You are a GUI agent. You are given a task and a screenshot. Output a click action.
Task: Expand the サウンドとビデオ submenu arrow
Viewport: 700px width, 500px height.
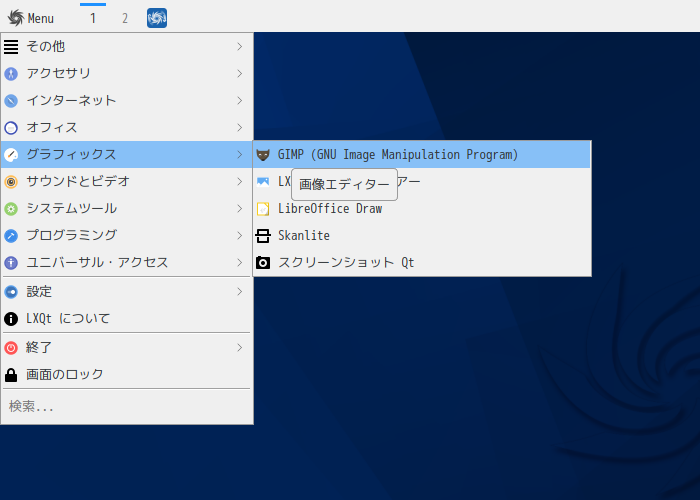[240, 182]
